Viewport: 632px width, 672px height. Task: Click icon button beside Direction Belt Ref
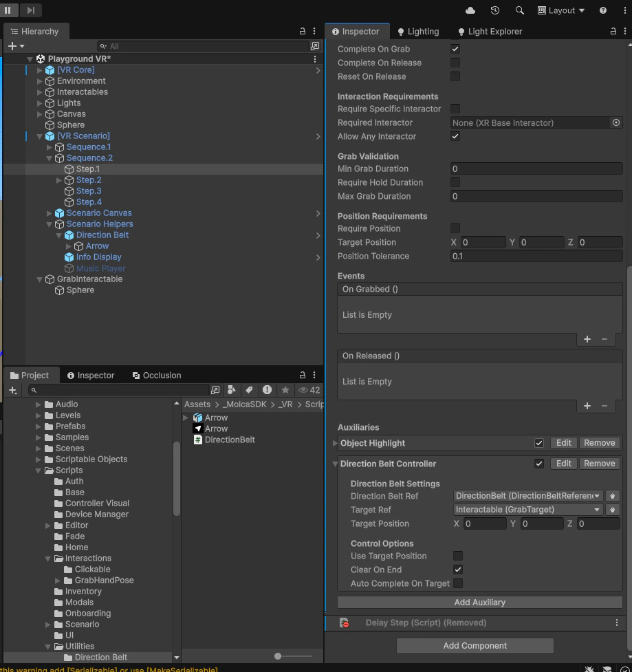(612, 496)
